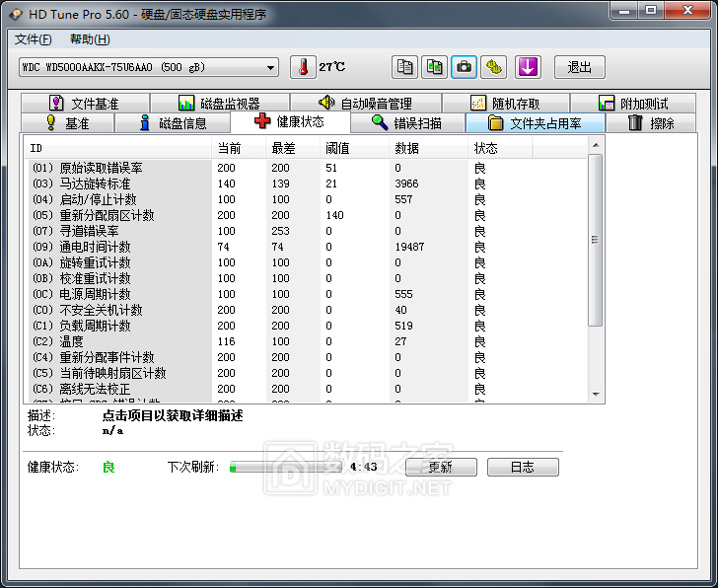Switch to the 磁盘信息 tab
Screen dimensions: 718x588
[x=172, y=123]
